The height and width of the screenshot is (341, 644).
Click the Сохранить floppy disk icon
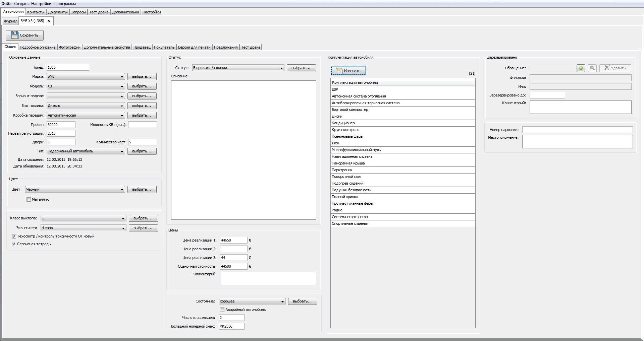(14, 35)
